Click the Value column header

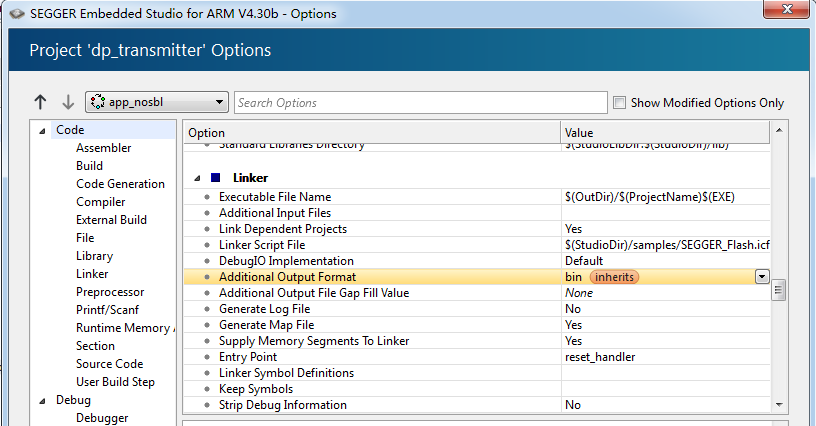665,133
